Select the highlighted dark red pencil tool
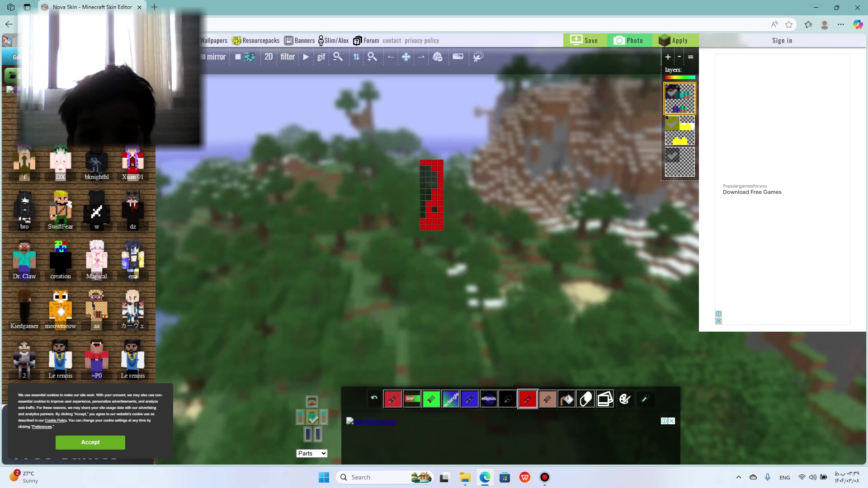The width and height of the screenshot is (868, 488). (x=528, y=399)
